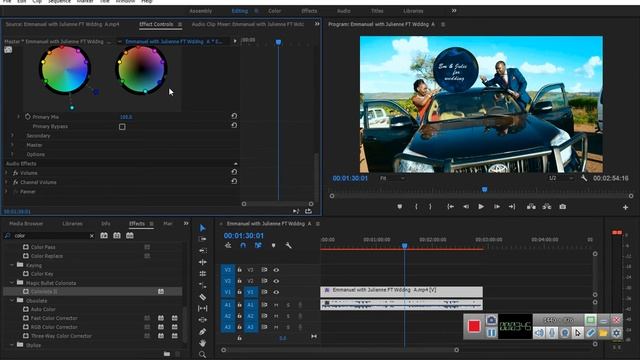Open playback resolution 1/2 dropdown
640x360 pixels.
561,178
